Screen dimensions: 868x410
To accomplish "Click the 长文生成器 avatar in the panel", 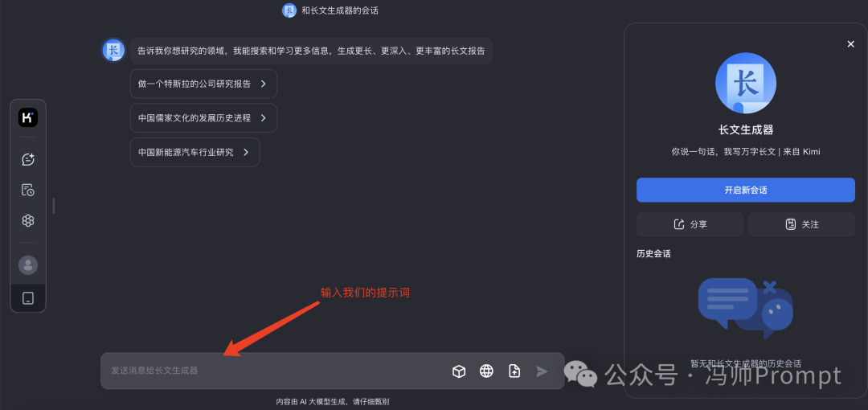I will 746,83.
